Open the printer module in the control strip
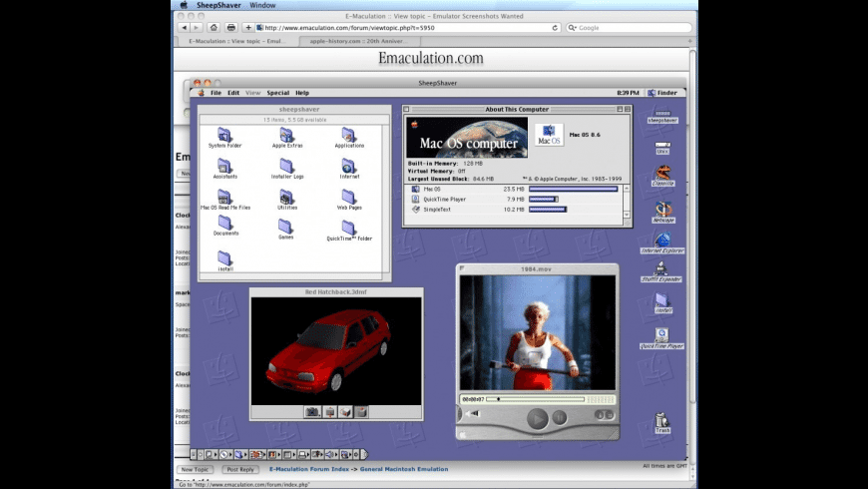The height and width of the screenshot is (489, 868). click(x=302, y=454)
